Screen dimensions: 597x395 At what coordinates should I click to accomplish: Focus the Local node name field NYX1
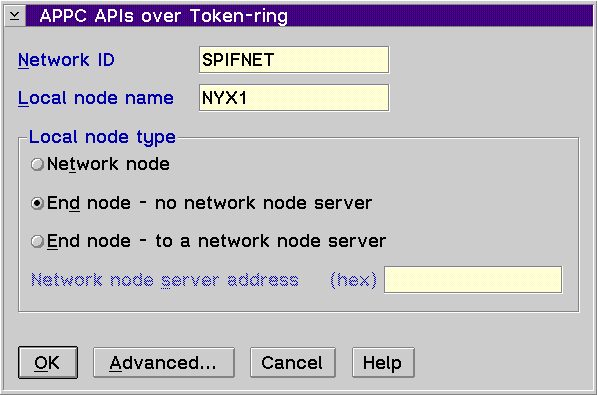pyautogui.click(x=294, y=98)
